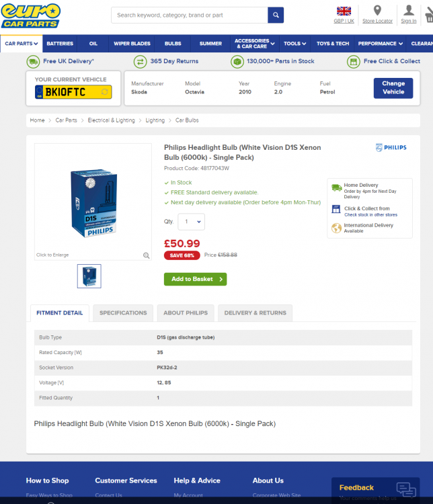Click the PK32d-2 socket version value
433x504 pixels.
pyautogui.click(x=167, y=368)
